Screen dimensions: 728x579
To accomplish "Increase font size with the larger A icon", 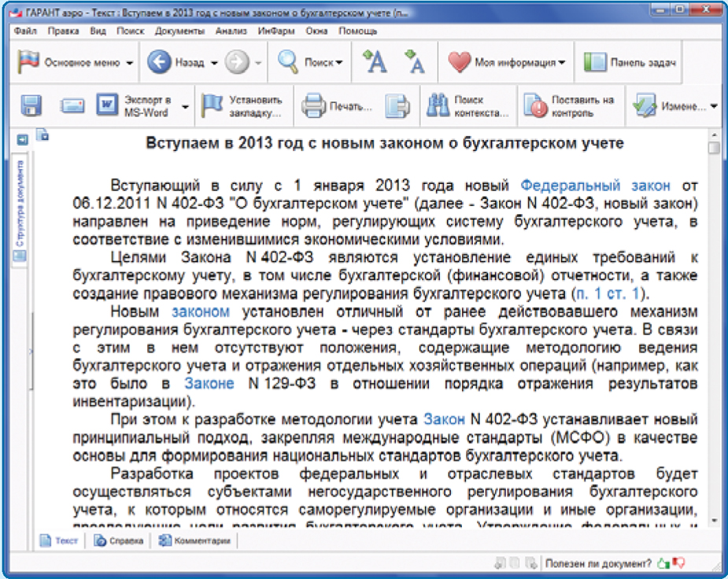I will tap(375, 61).
